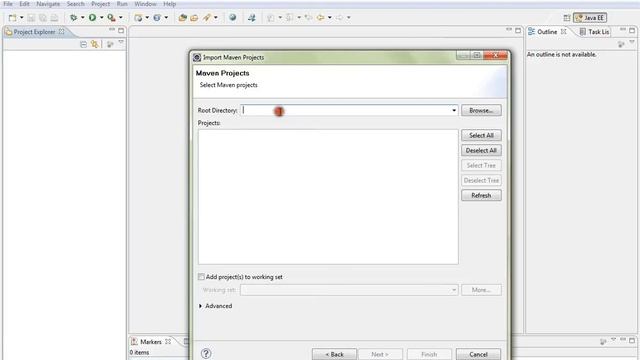Click the web browser globe icon
Image resolution: width=640 pixels, height=360 pixels.
[233, 18]
